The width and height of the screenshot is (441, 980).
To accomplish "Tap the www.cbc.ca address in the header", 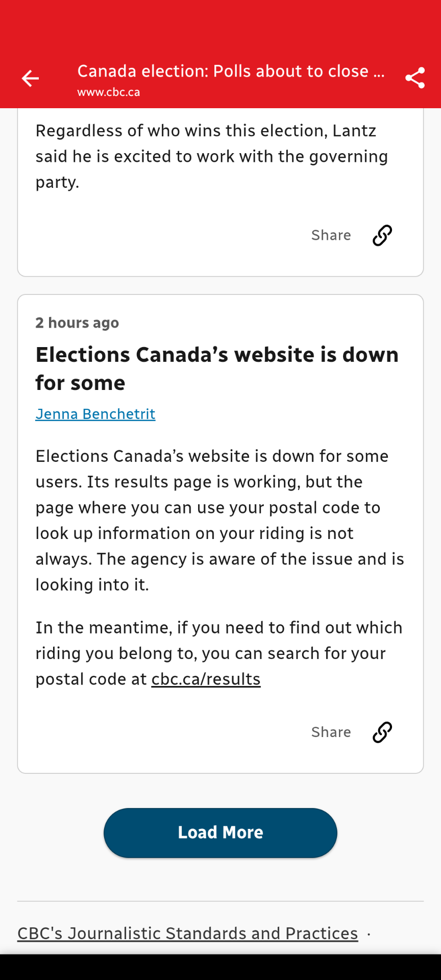I will pos(109,92).
